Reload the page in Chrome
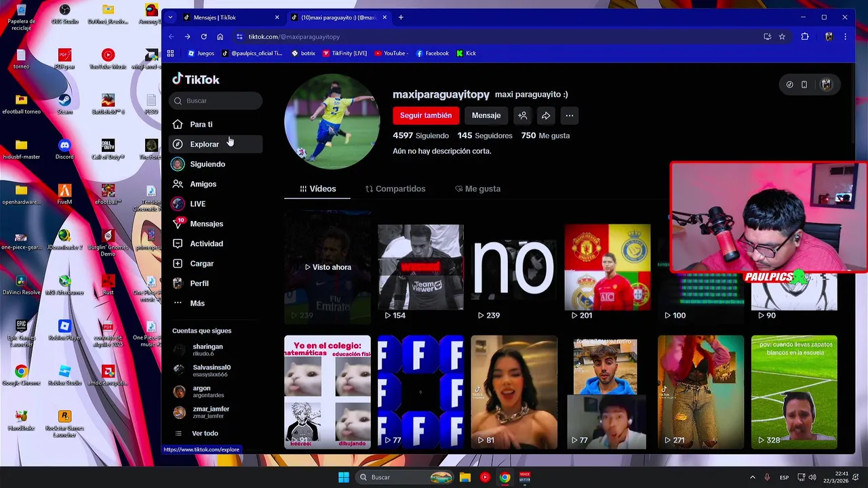868x488 pixels. (x=203, y=37)
